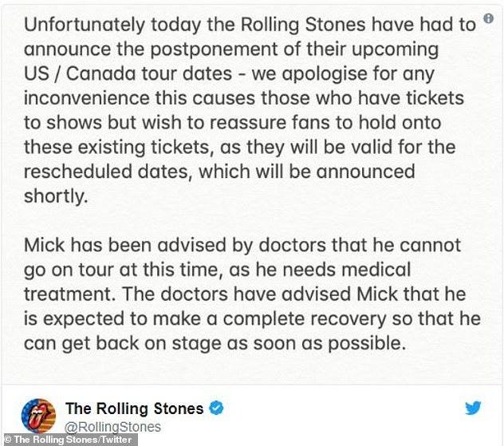Click 'announce the postponement' text line
Viewport: 504px width, 446px height.
point(231,49)
